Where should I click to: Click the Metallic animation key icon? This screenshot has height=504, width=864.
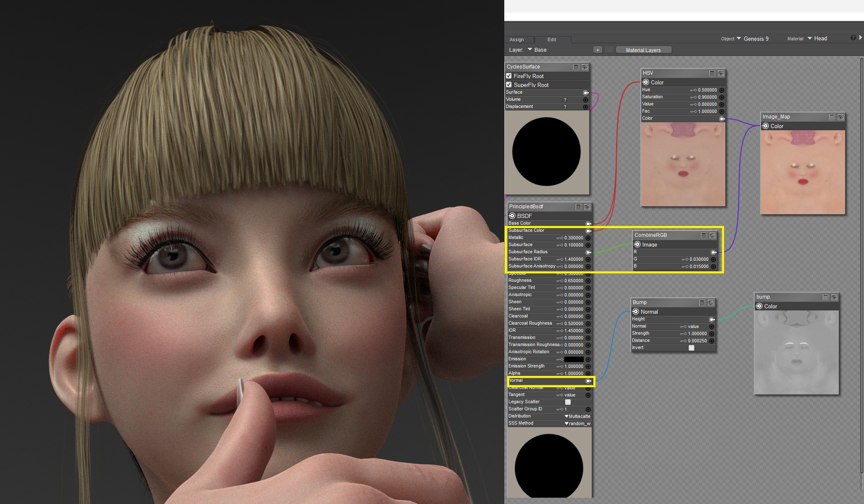coord(559,238)
